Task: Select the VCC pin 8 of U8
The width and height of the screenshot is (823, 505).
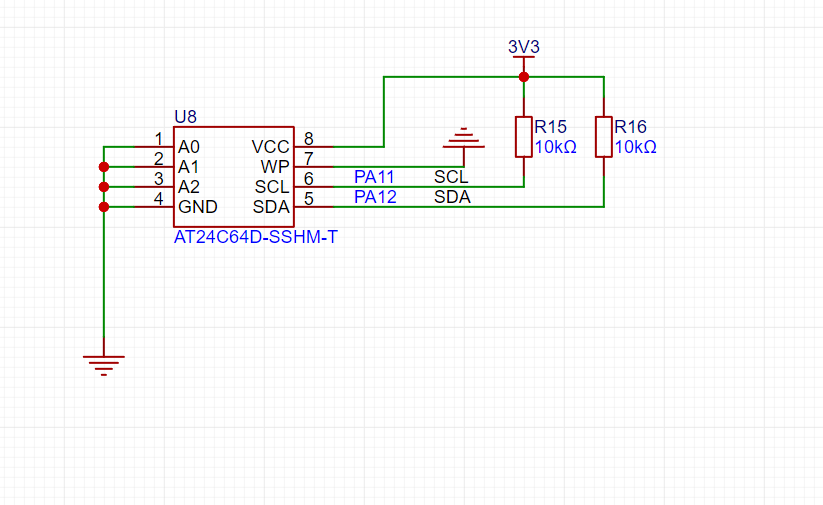Action: 308,146
